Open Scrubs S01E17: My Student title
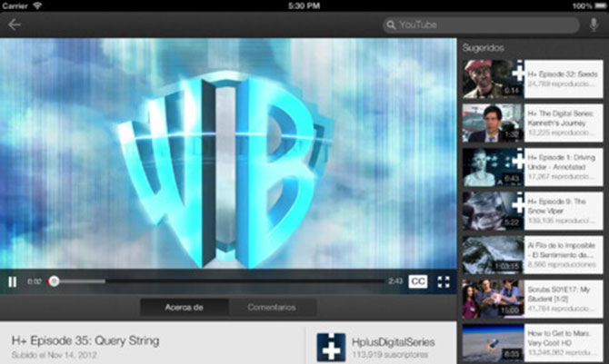This screenshot has height=364, width=609. (x=558, y=294)
